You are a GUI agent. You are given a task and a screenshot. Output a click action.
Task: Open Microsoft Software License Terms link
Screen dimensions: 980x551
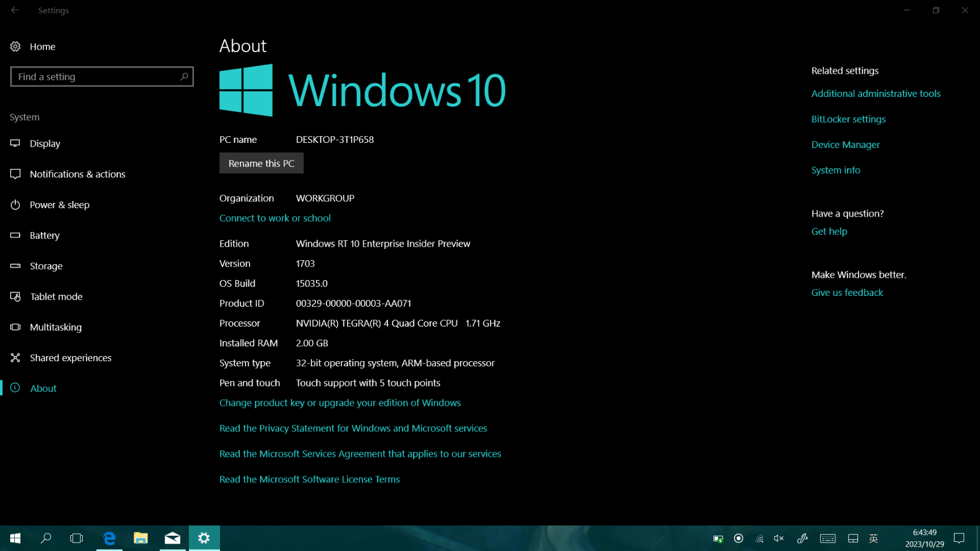[x=310, y=479]
